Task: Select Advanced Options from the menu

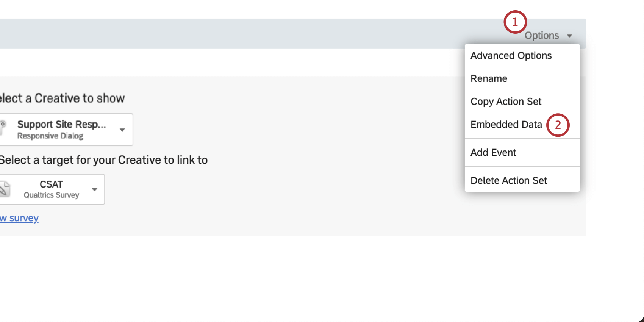Action: [511, 55]
